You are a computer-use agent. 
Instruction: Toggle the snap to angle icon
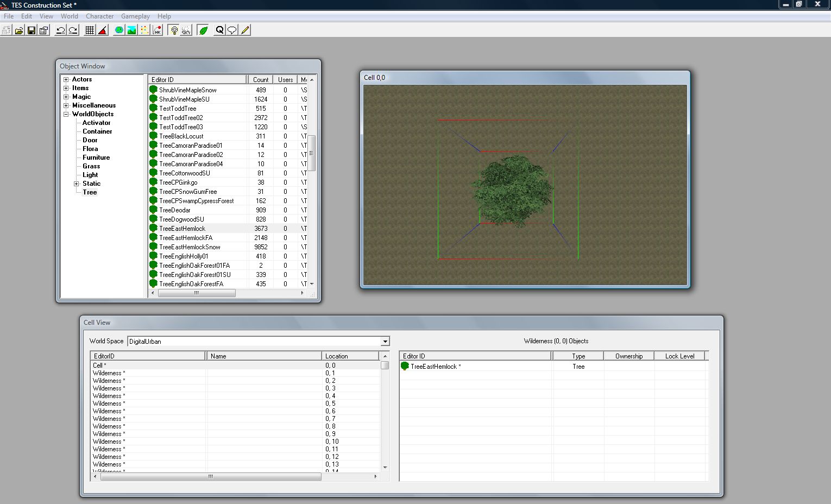pyautogui.click(x=103, y=30)
